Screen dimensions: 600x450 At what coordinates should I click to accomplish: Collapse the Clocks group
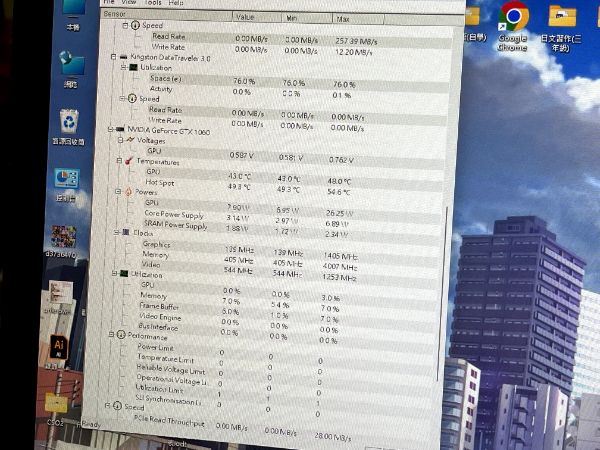coord(116,232)
